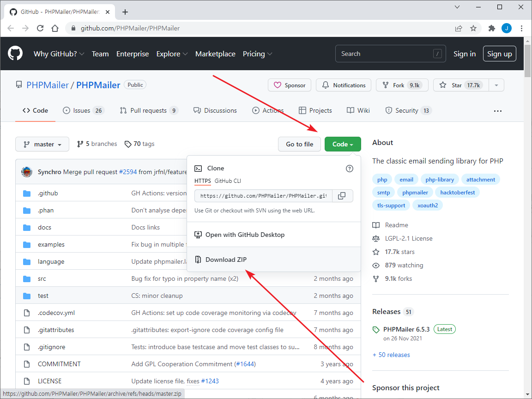This screenshot has width=532, height=399.
Task: Open the Discussions tab
Action: point(215,111)
